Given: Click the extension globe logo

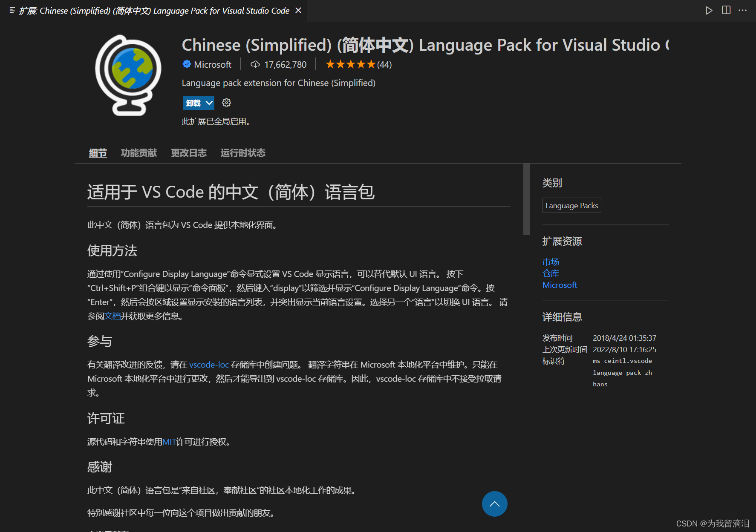Looking at the screenshot, I should point(128,75).
